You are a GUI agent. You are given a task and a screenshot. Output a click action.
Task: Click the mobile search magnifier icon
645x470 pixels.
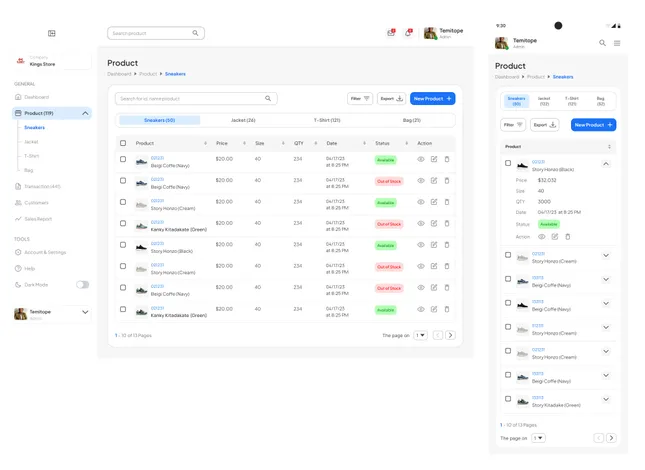pyautogui.click(x=602, y=43)
